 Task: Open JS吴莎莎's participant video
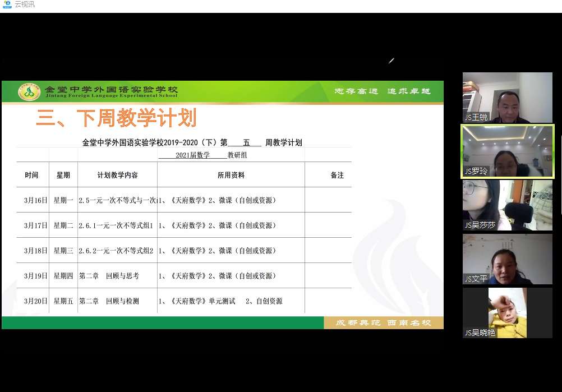point(507,205)
